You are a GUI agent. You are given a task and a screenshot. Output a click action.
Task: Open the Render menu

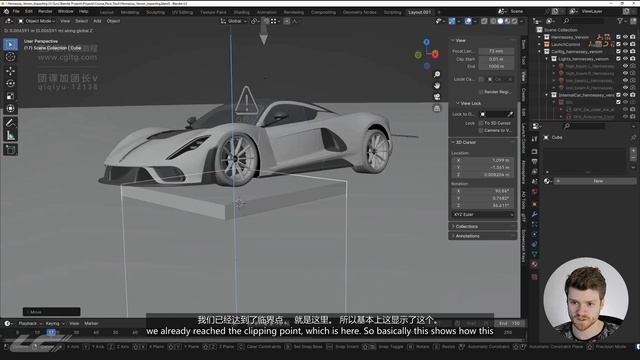tap(45, 11)
